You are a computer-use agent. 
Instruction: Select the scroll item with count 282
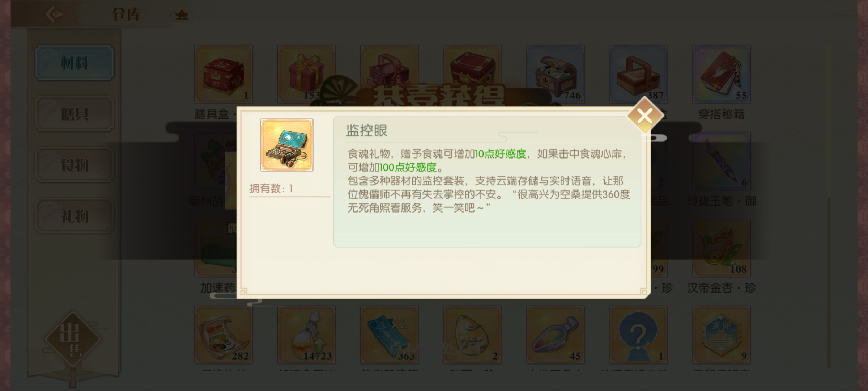[224, 335]
